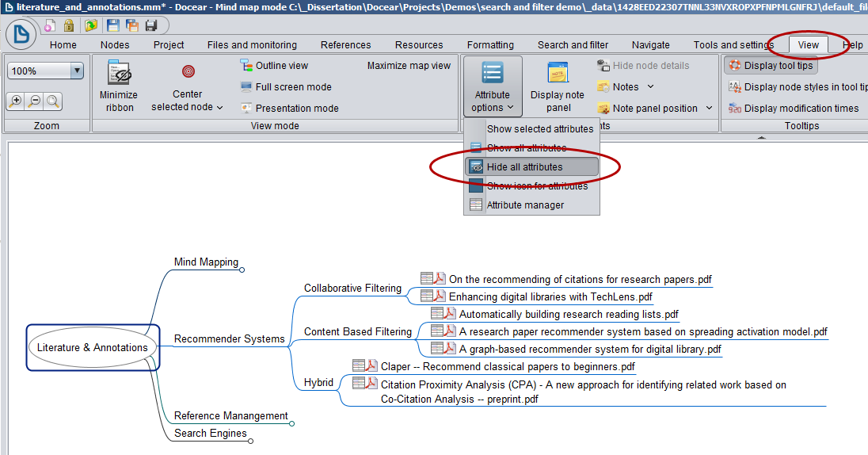The height and width of the screenshot is (455, 868).
Task: Select the Content Based Filtering node
Action: tap(358, 331)
